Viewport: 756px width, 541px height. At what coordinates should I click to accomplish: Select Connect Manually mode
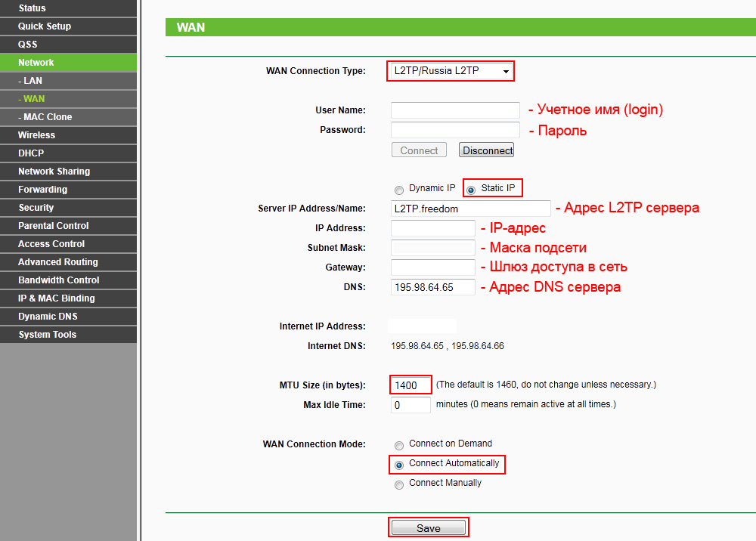(x=398, y=484)
